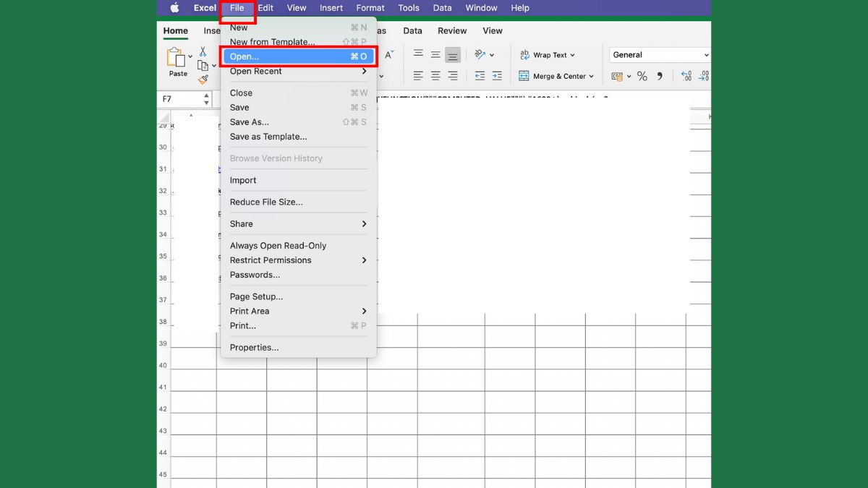Open the Format menu in menu bar
Screen dimensions: 868x488
(x=370, y=8)
